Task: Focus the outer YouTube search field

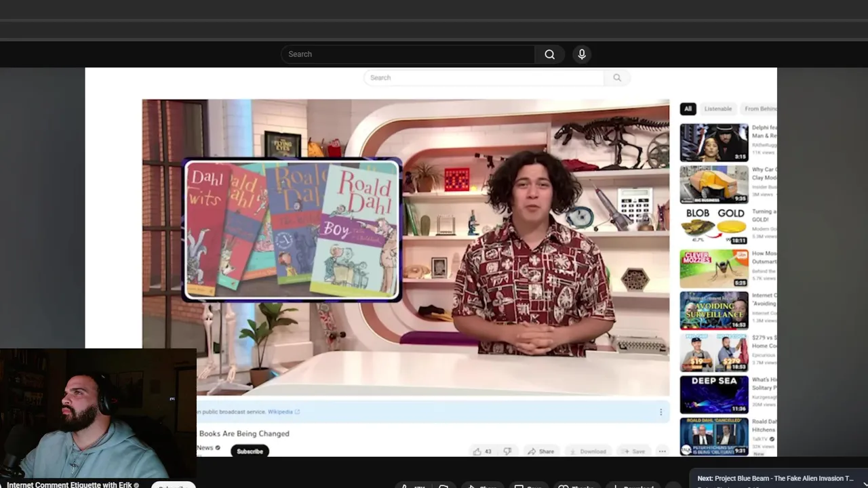Action: click(x=408, y=54)
